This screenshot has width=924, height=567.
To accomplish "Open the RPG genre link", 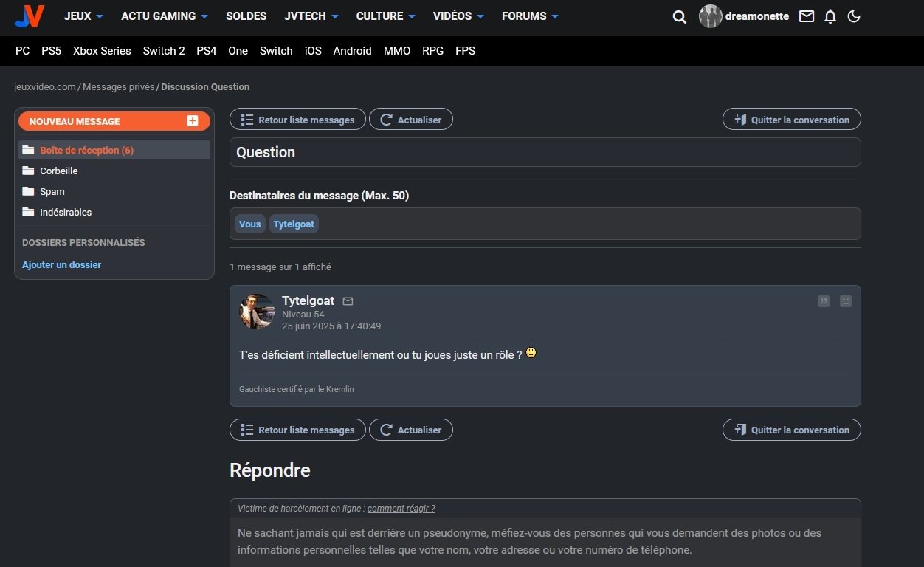I will click(x=432, y=51).
